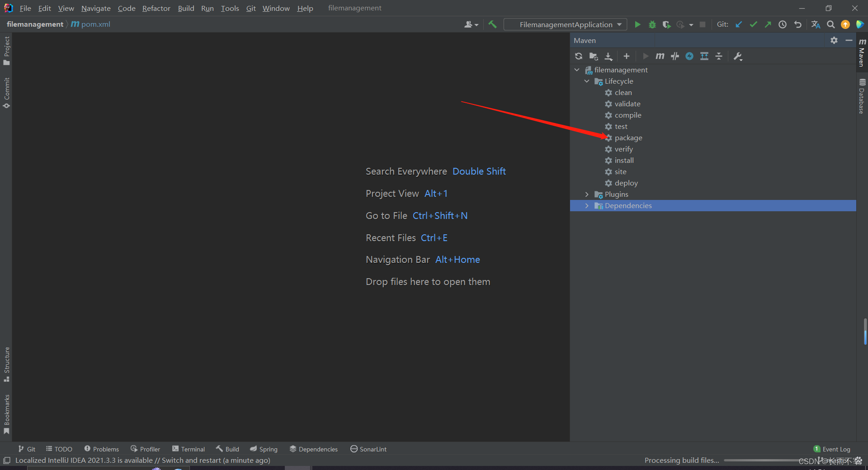868x470 pixels.
Task: Select the deploy lifecycle goal
Action: pyautogui.click(x=626, y=183)
